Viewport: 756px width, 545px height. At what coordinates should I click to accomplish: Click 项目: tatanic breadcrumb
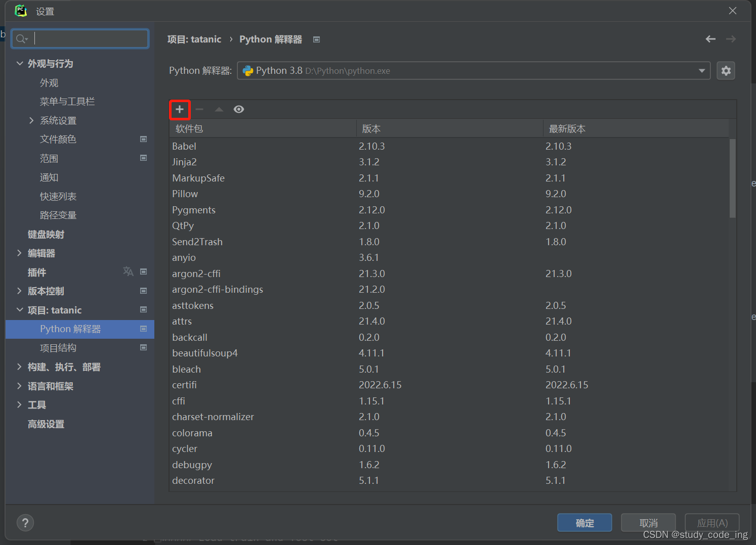(x=194, y=39)
